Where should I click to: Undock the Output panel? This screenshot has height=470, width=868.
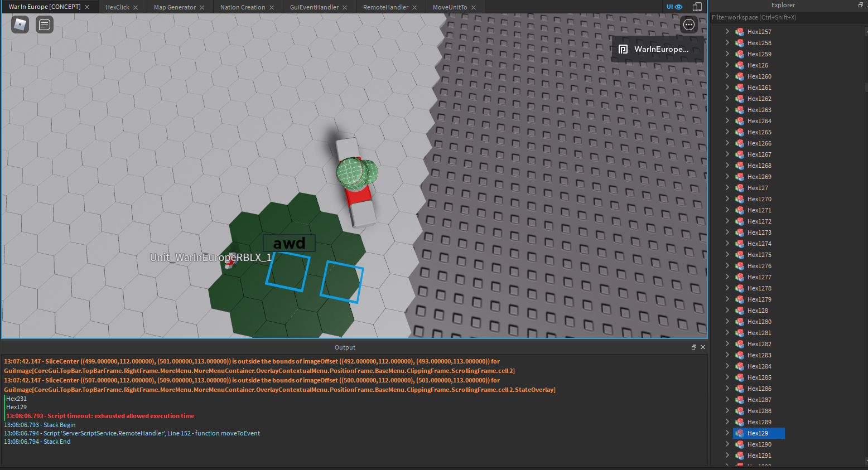tap(694, 347)
